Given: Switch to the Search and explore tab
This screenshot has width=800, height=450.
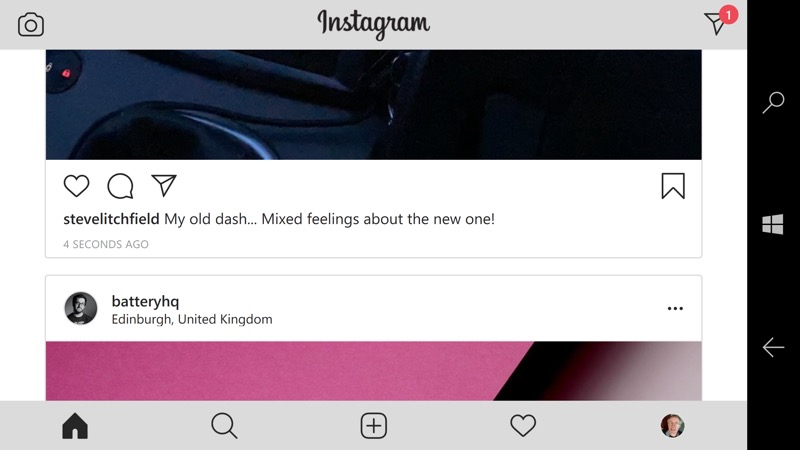Looking at the screenshot, I should pyautogui.click(x=224, y=426).
